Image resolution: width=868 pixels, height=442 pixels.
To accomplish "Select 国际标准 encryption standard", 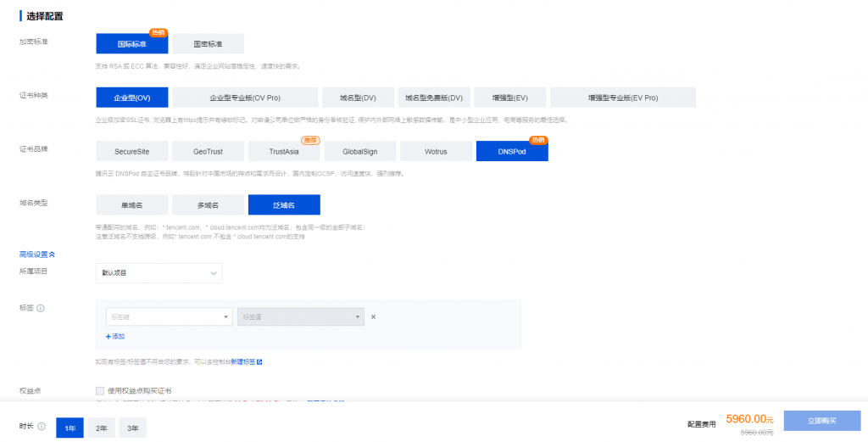I will pos(131,44).
